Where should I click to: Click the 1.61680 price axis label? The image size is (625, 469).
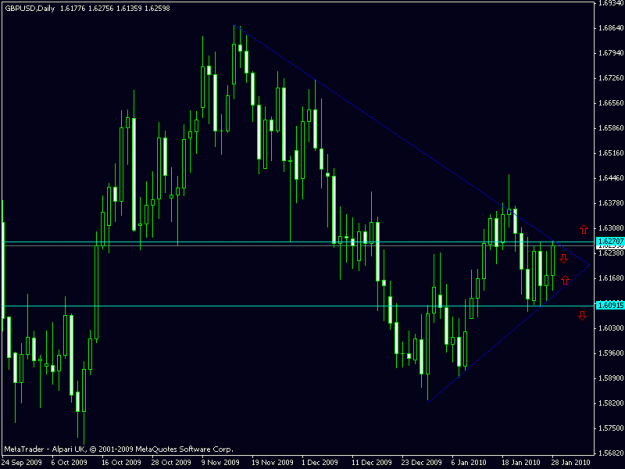point(611,278)
